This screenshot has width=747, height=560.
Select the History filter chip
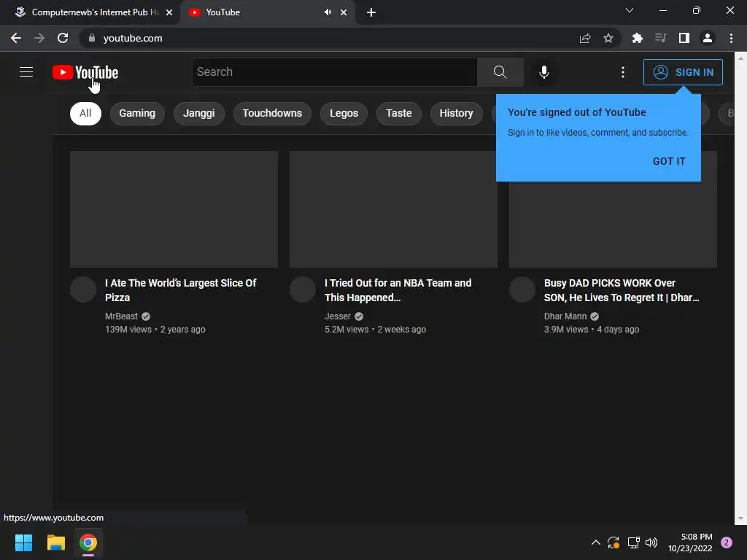click(x=456, y=113)
